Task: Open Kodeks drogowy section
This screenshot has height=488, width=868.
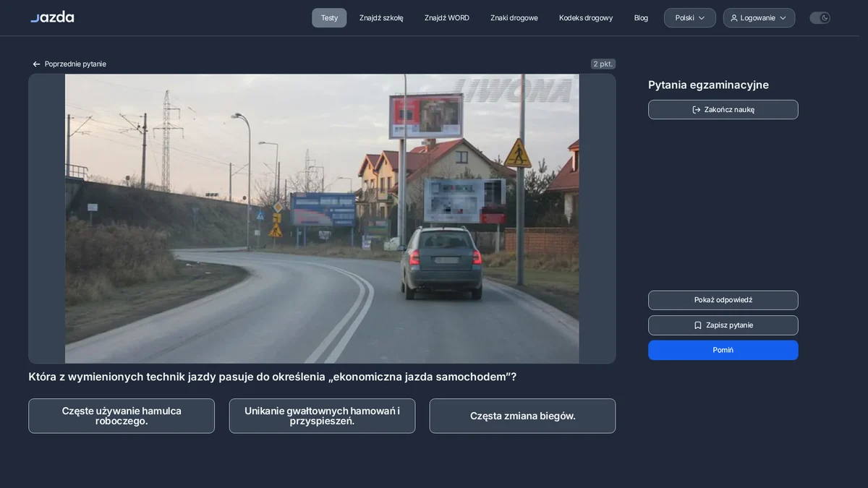Action: pyautogui.click(x=586, y=18)
